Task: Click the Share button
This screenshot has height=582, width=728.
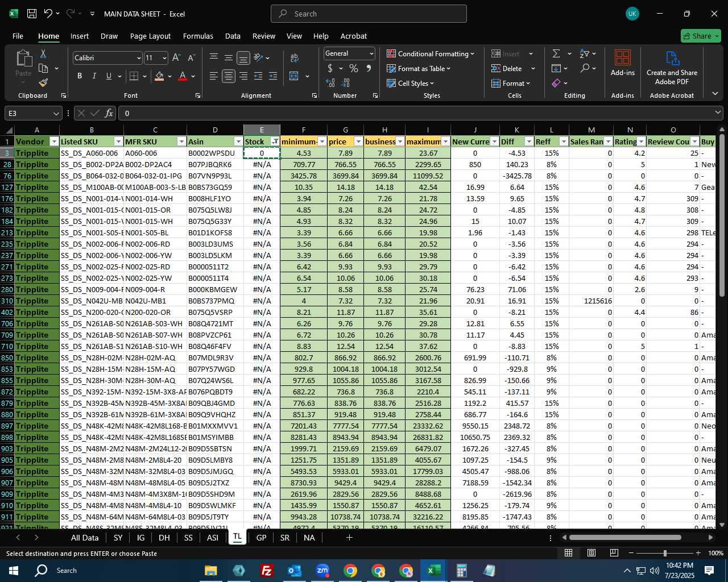Action: click(701, 36)
